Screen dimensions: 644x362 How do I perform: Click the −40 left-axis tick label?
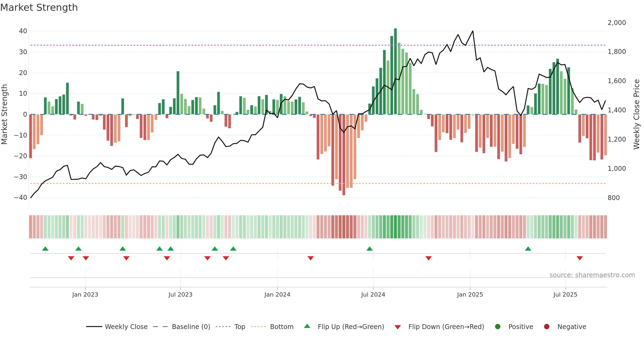(21, 198)
